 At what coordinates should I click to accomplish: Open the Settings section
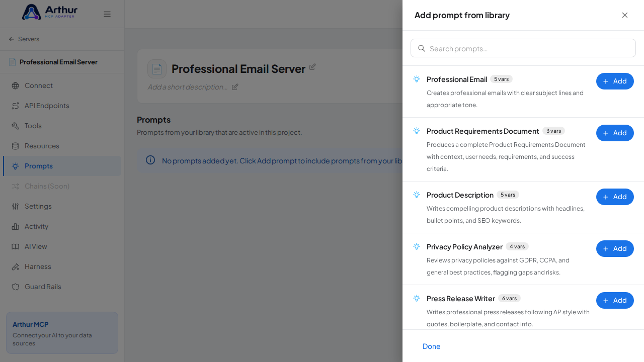click(62, 206)
